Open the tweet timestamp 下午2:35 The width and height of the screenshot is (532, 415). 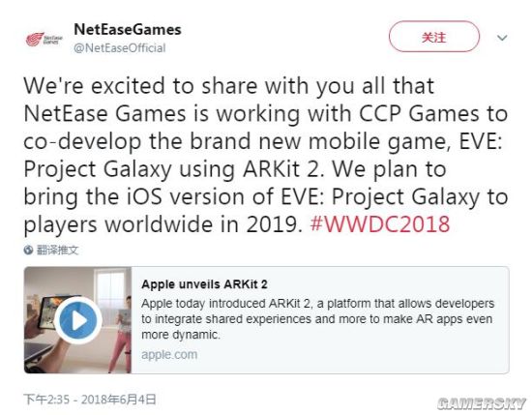pos(46,400)
